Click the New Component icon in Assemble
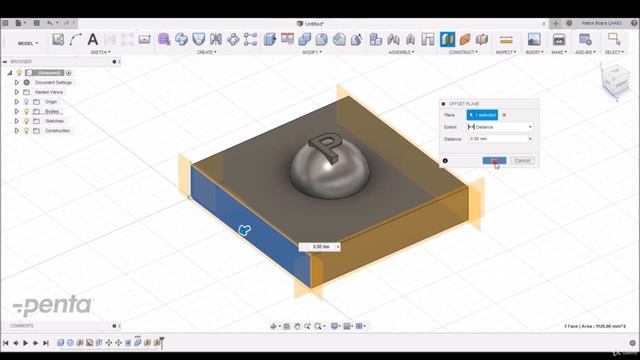 376,39
